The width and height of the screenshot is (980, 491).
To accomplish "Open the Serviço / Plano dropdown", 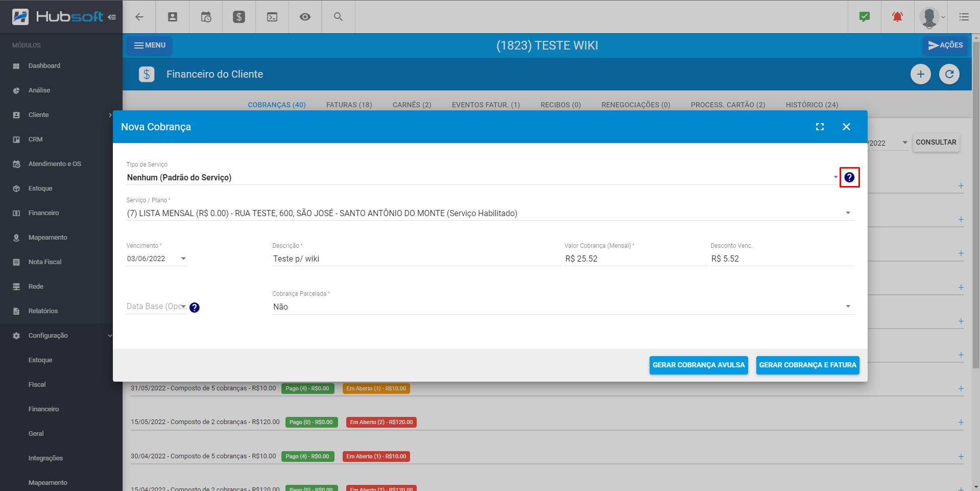I will coord(490,213).
